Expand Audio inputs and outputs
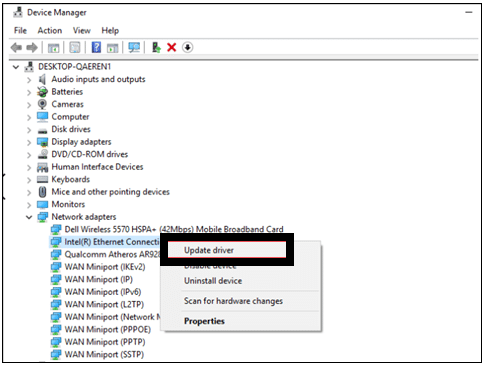This screenshot has width=485, height=366. coord(29,80)
